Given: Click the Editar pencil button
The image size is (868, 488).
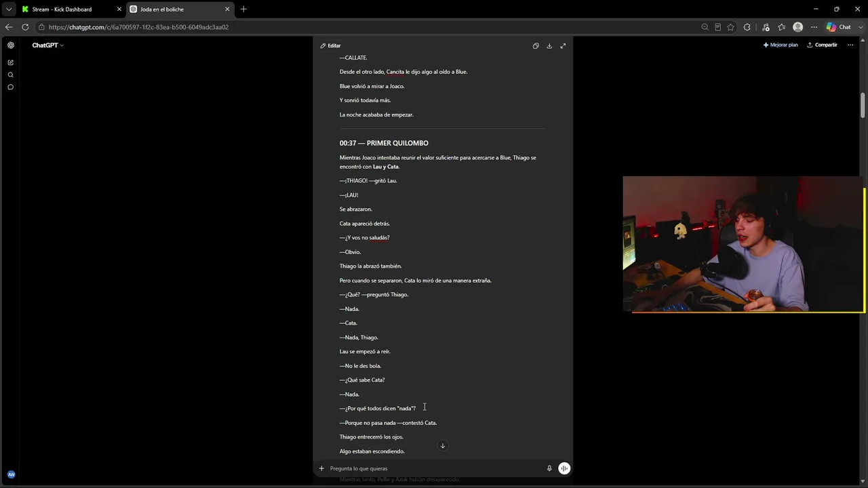Looking at the screenshot, I should pos(330,45).
